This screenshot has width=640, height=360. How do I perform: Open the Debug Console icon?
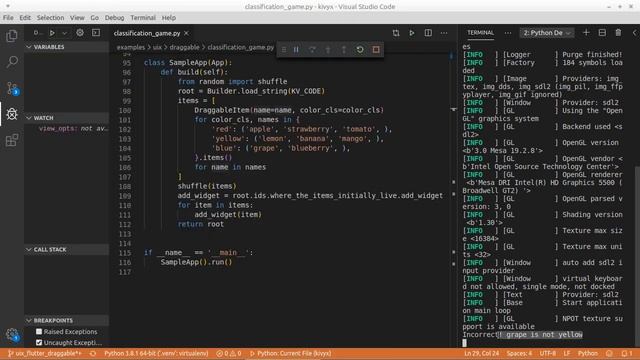[96, 33]
